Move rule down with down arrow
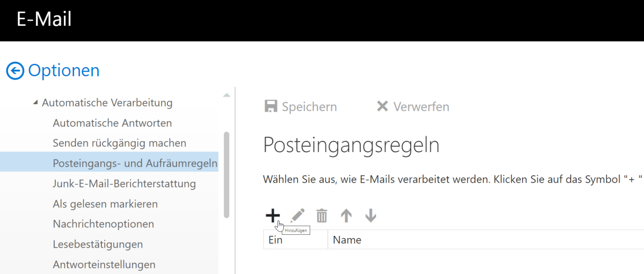This screenshot has height=274, width=644. pyautogui.click(x=370, y=216)
